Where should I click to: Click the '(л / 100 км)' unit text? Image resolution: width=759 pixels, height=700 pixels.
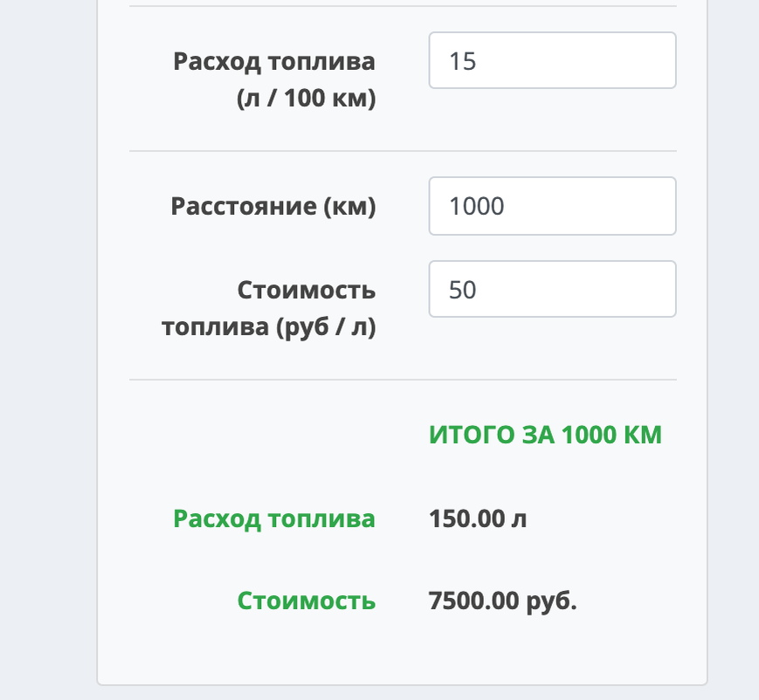[306, 99]
